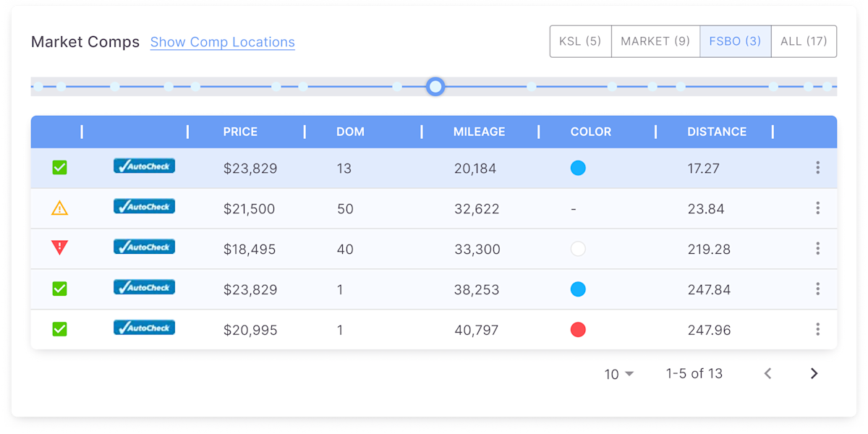
Task: Go to the next page of comps
Action: pyautogui.click(x=813, y=374)
